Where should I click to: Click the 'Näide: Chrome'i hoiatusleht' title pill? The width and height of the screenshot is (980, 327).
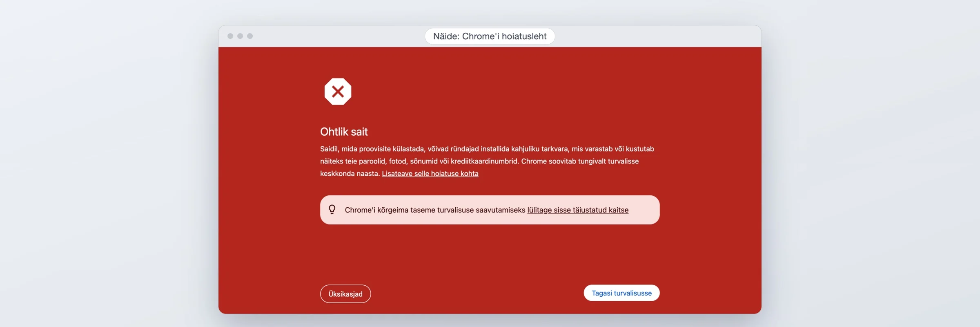point(490,36)
